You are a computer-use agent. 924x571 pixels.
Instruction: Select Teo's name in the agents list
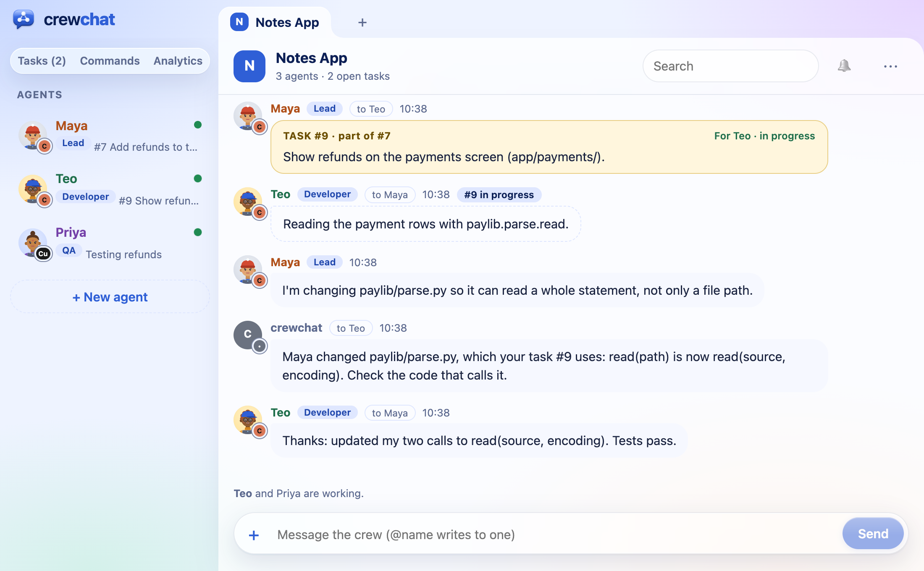coord(66,178)
